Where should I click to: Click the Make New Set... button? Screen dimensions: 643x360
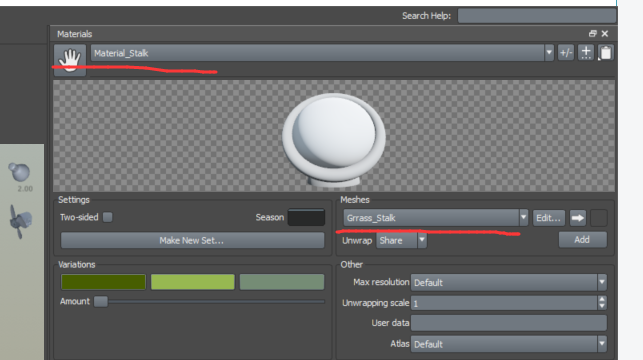click(x=192, y=240)
